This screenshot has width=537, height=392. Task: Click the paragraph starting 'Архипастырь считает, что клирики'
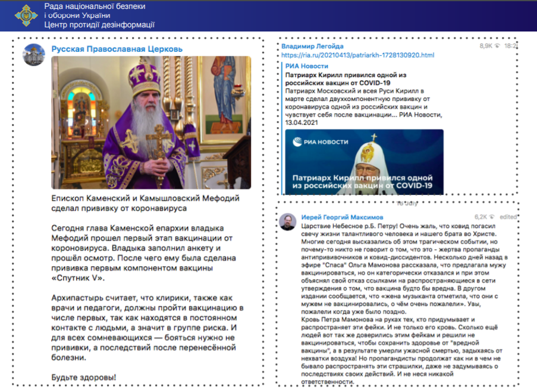tap(147, 328)
